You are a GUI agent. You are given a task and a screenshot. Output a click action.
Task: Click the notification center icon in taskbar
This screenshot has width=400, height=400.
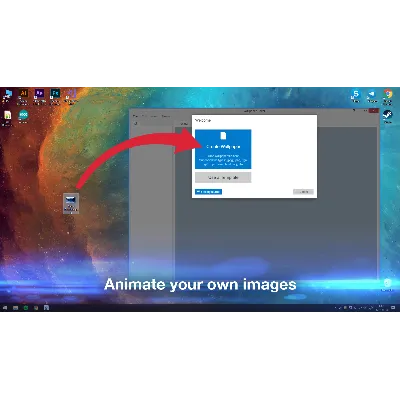click(x=393, y=308)
